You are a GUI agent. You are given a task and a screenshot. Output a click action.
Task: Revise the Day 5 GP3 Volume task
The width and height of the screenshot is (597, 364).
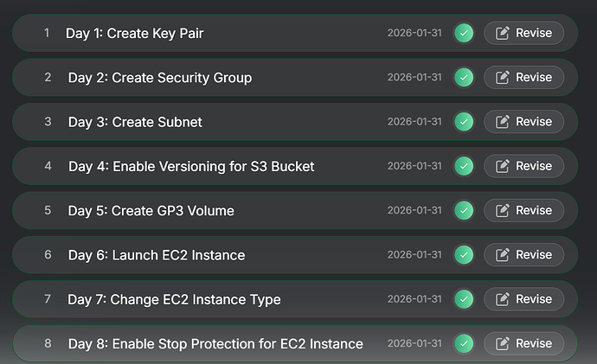(523, 210)
